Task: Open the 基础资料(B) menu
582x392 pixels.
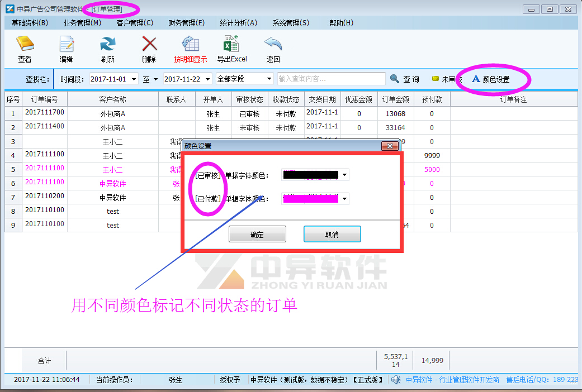Action: pyautogui.click(x=30, y=23)
